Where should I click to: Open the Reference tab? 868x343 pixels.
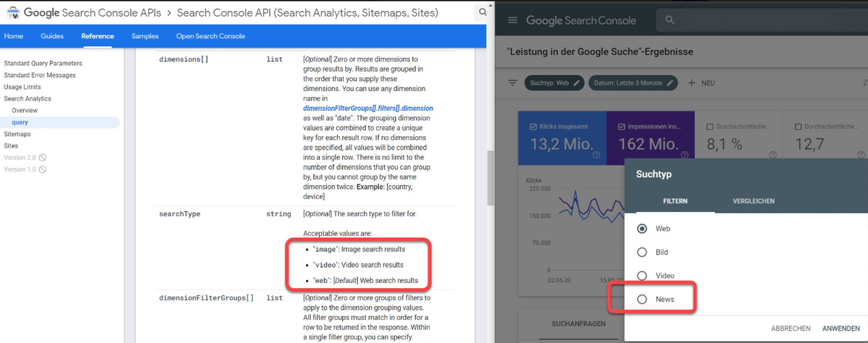click(x=98, y=36)
